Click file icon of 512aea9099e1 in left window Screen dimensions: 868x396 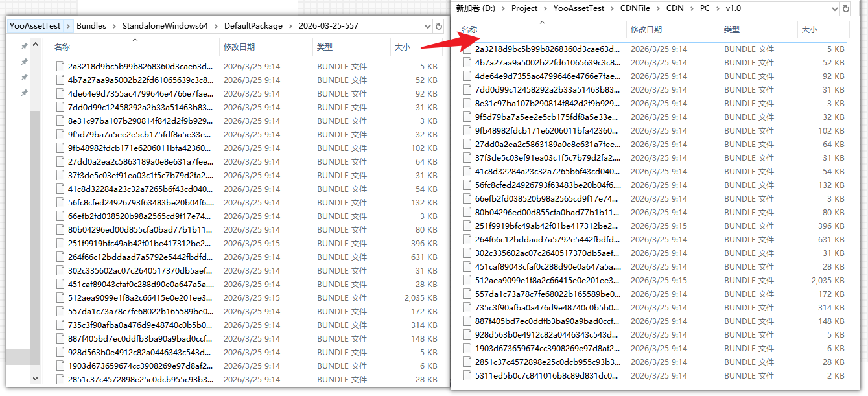click(60, 297)
